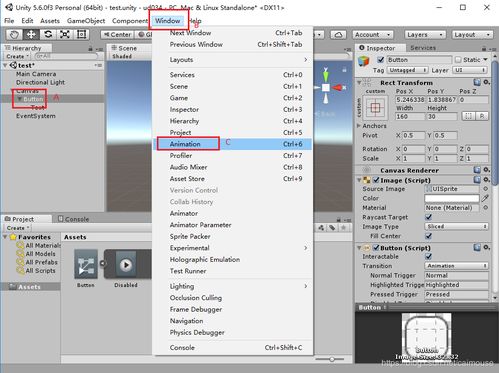Toggle the Interactable checkbox

pos(429,256)
